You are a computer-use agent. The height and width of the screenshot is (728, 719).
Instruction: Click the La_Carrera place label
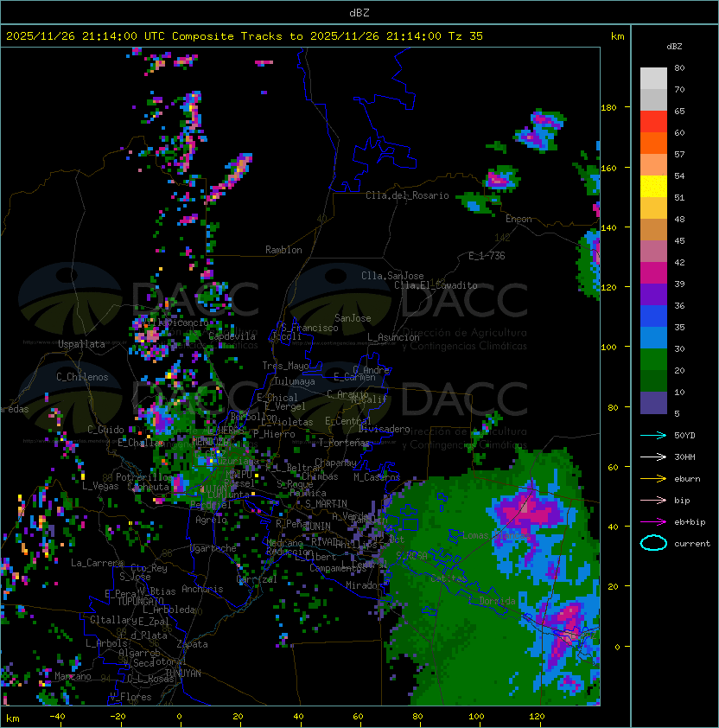point(97,563)
